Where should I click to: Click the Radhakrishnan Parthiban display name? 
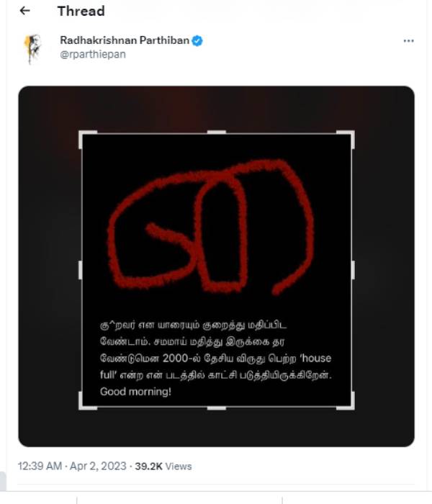point(125,41)
